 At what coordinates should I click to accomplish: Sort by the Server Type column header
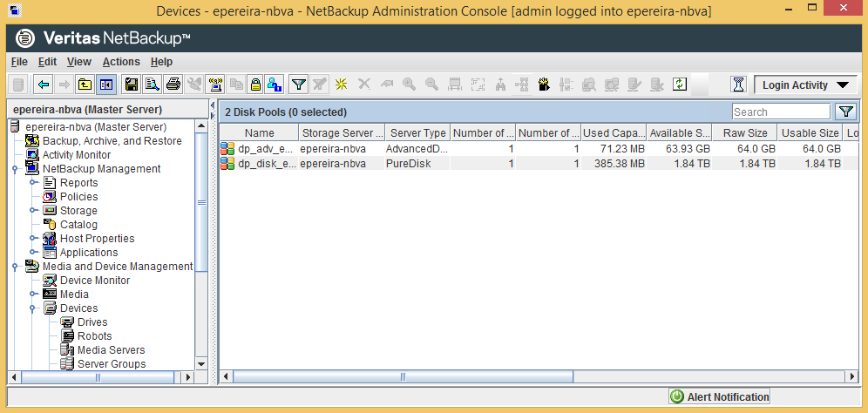coord(417,132)
